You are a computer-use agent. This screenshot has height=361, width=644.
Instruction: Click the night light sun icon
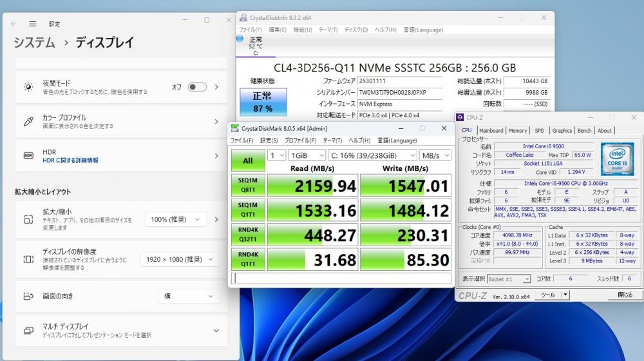coord(28,87)
